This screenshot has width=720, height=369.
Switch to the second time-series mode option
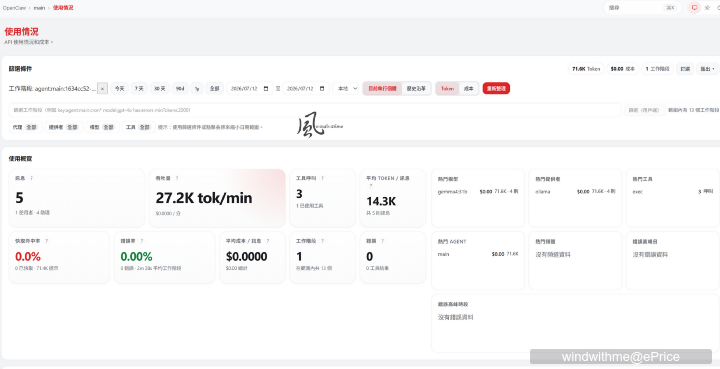click(416, 89)
